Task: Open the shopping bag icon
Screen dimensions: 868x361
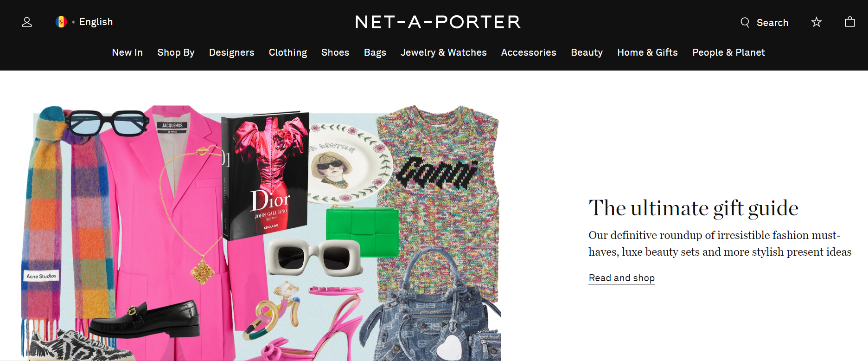Action: coord(850,22)
